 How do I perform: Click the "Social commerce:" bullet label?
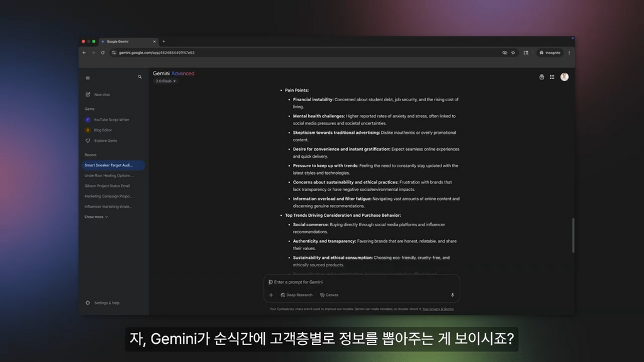click(311, 225)
